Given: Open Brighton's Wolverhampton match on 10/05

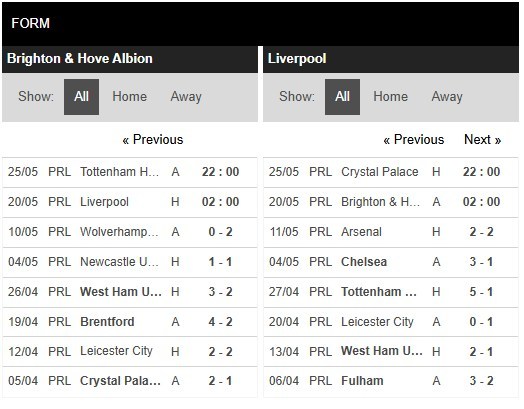Looking at the screenshot, I should pos(130,232).
